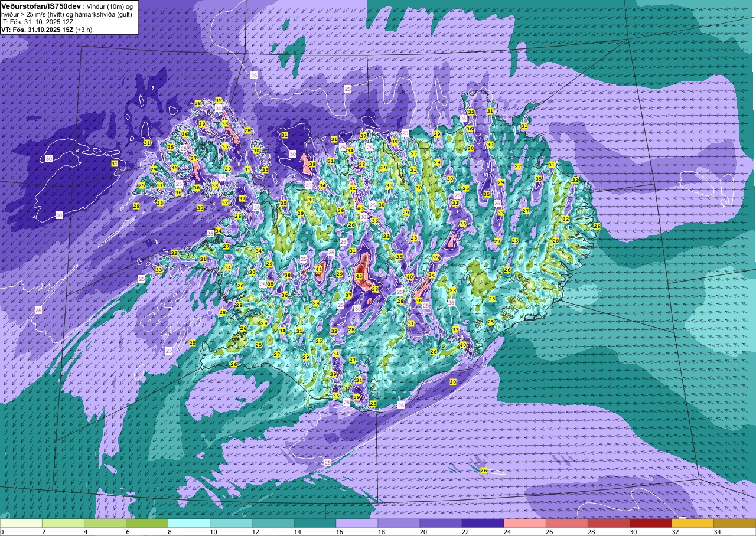Pick the 30–32 m/s dark red legend swatch

(x=650, y=523)
